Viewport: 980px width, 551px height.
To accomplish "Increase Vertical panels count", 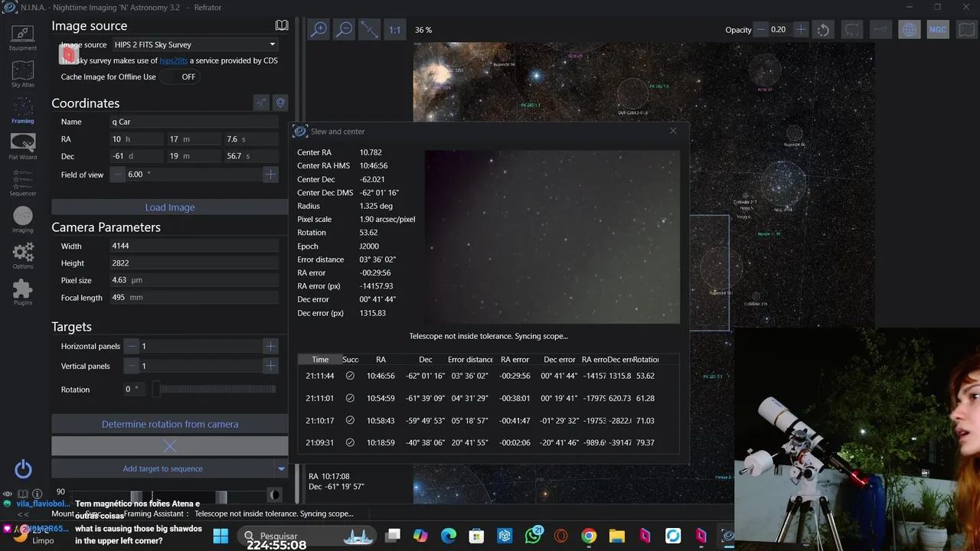I will [x=270, y=366].
